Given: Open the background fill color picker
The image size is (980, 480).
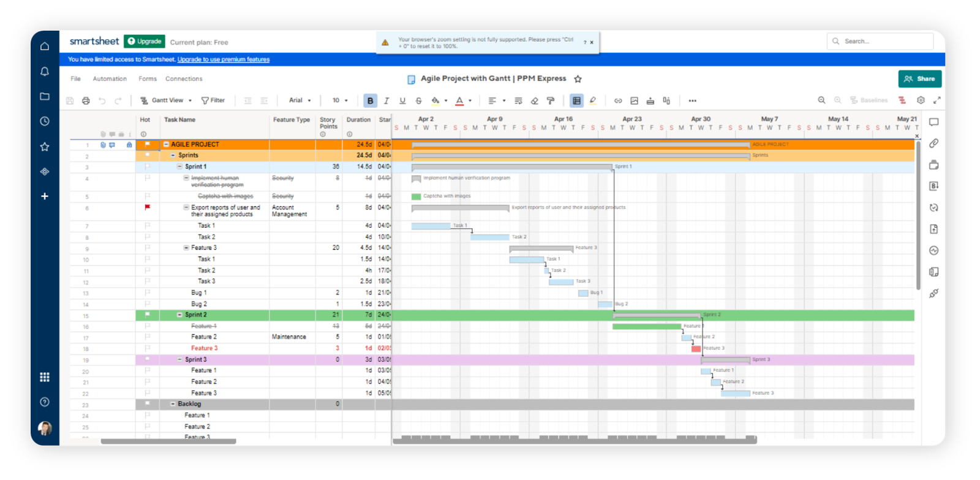Looking at the screenshot, I should pyautogui.click(x=435, y=100).
